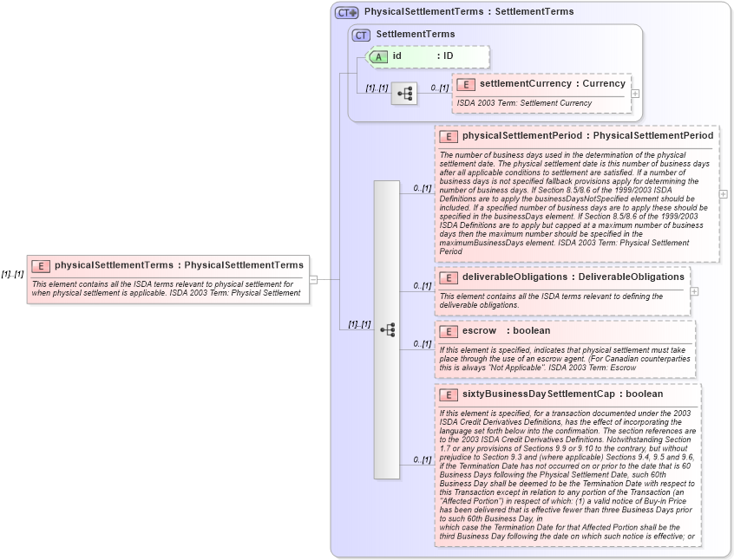Click the E icon of sixtyBusinessDaySettlementCap

449,394
